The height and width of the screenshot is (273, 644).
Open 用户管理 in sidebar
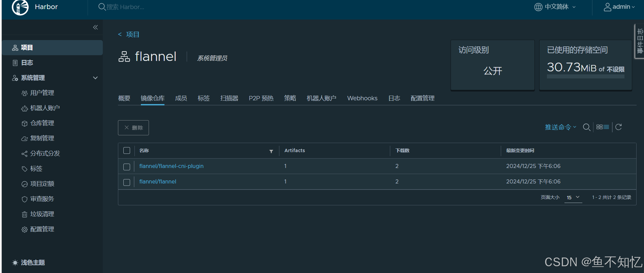[42, 93]
